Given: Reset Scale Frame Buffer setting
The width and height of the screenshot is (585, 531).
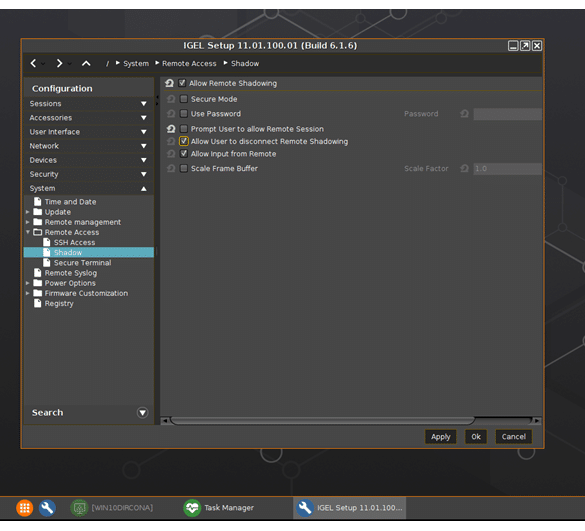Looking at the screenshot, I should (171, 169).
